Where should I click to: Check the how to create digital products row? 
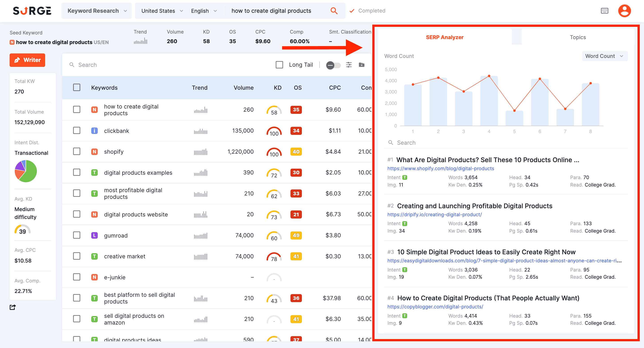[x=76, y=110]
